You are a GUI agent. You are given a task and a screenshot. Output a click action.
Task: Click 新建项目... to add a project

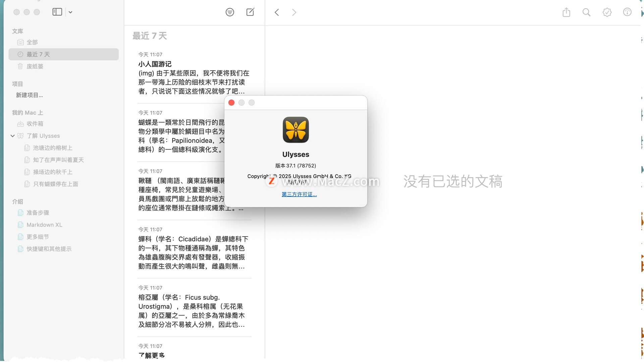pos(30,95)
